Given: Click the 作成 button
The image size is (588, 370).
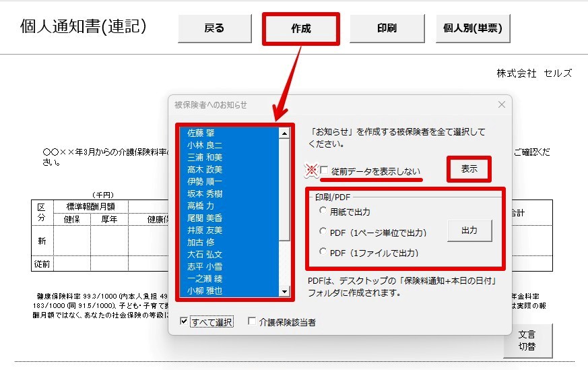Looking at the screenshot, I should coord(301,28).
